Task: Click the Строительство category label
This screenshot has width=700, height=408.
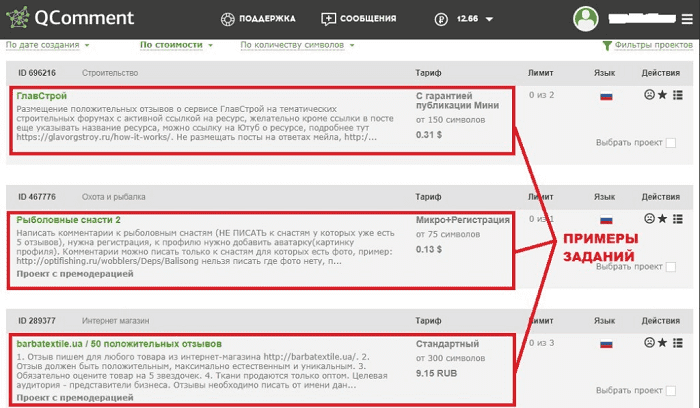Action: point(110,73)
